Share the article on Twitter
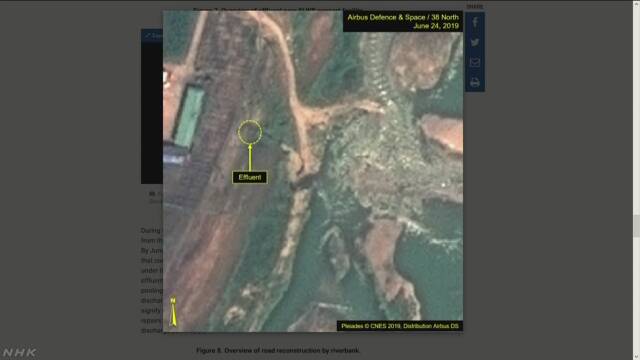This screenshot has width=640, height=360. pos(475,42)
